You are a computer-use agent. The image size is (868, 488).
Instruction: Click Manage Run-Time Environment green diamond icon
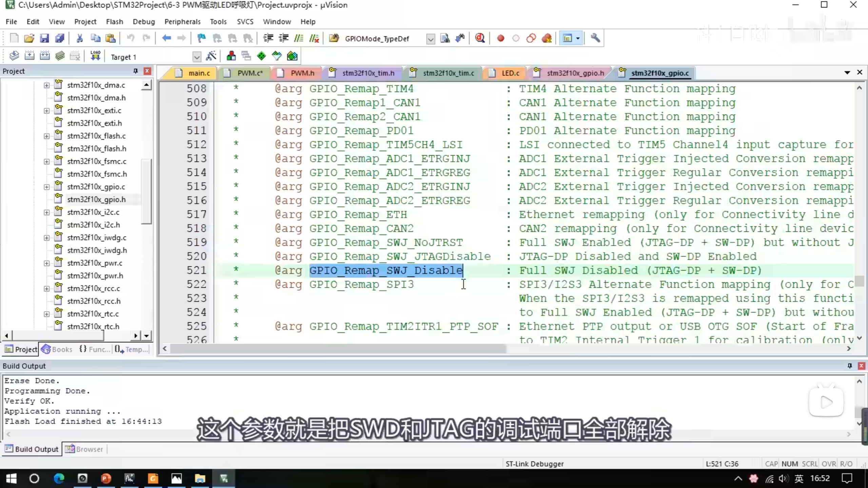click(261, 56)
